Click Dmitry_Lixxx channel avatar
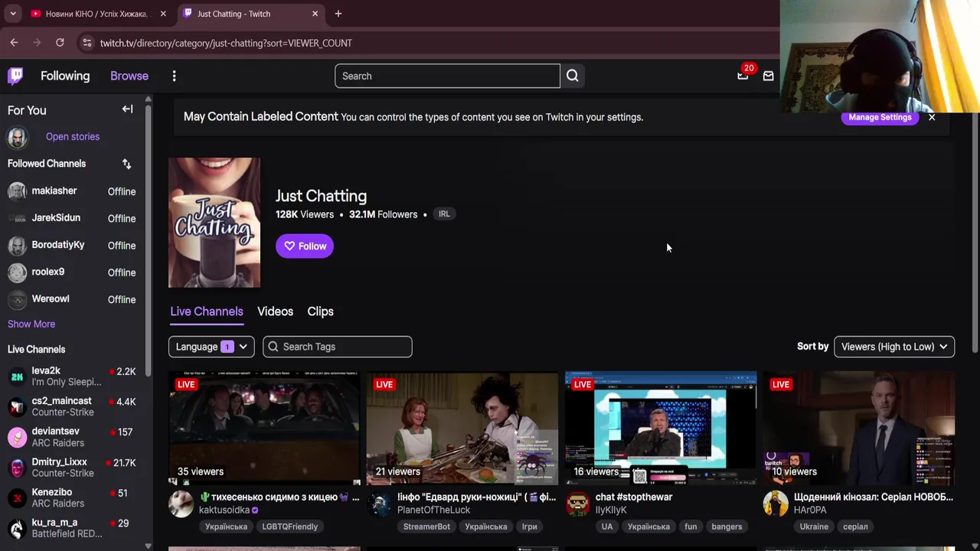 coord(17,468)
